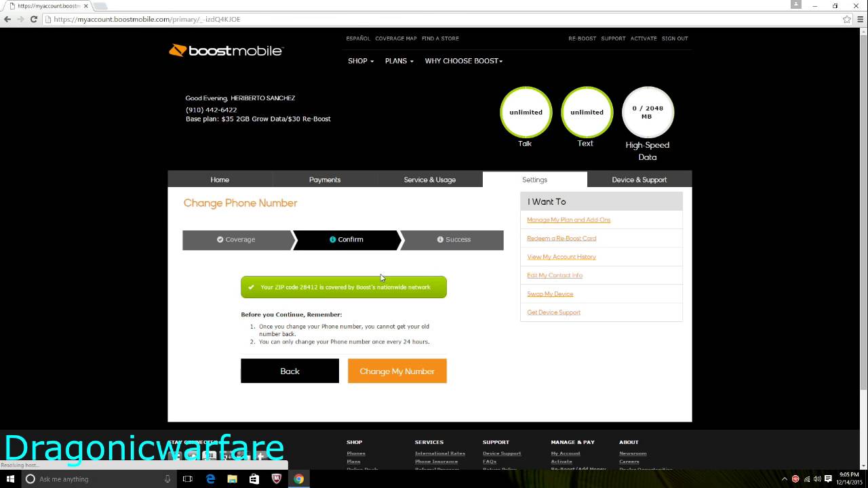Open the McAfee taskbar icon
Viewport: 868px width, 488px height.
276,479
